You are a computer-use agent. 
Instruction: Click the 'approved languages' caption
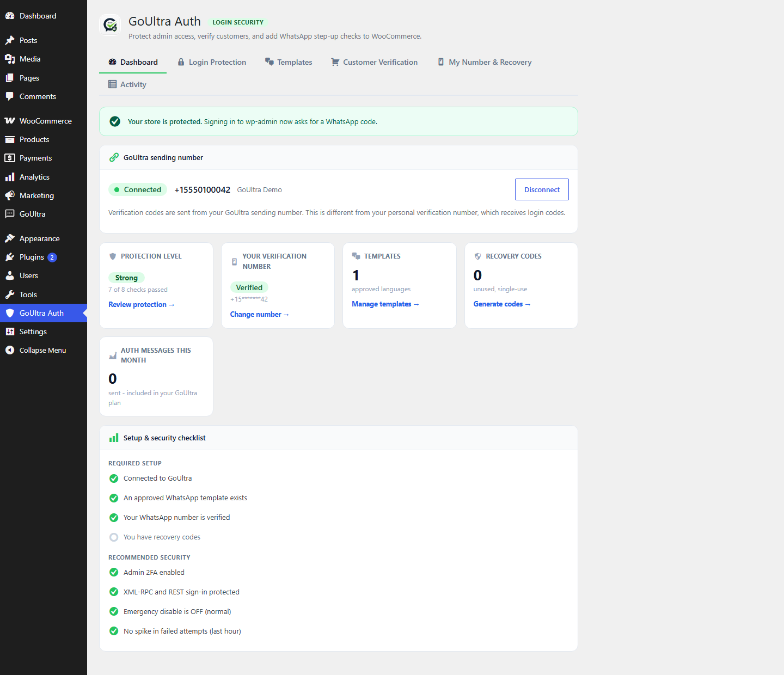tap(381, 289)
